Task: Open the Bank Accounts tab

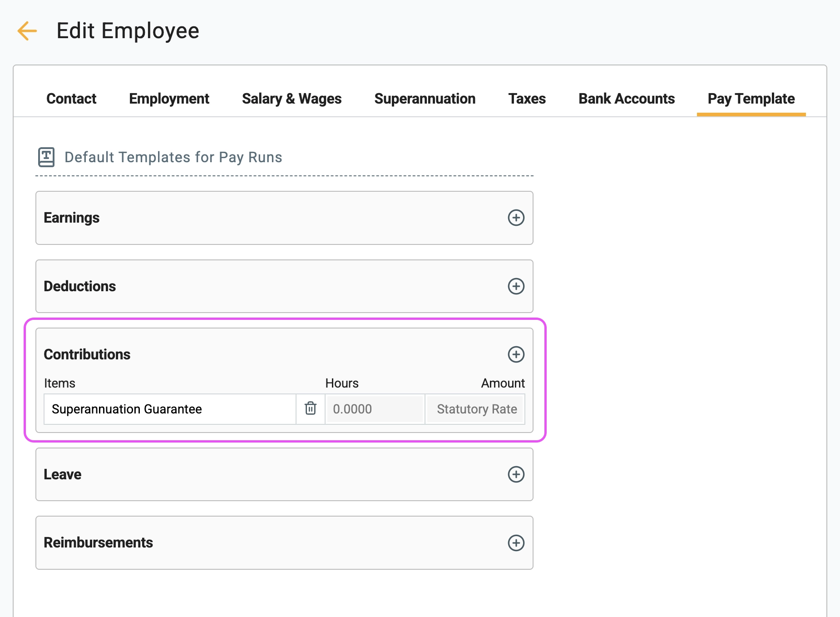Action: pyautogui.click(x=627, y=99)
